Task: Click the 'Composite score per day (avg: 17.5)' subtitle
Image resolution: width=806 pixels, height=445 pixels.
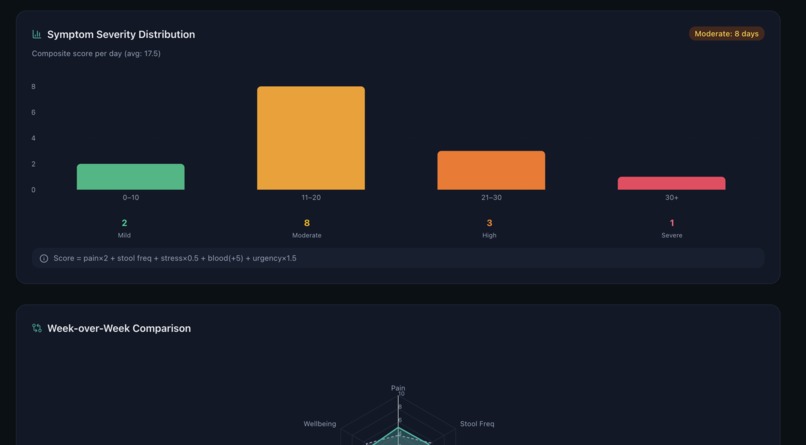Action: [x=96, y=53]
